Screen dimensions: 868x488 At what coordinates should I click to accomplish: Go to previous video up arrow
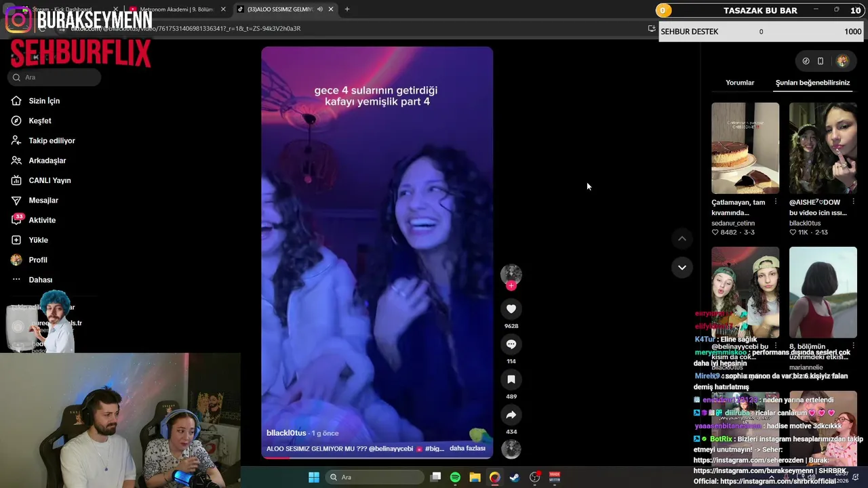[x=682, y=239]
